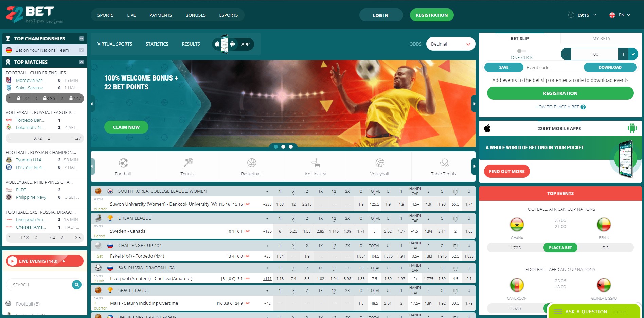Viewport: 644px width, 318px height.
Task: Collapse the Top Championships section
Action: coord(82,38)
